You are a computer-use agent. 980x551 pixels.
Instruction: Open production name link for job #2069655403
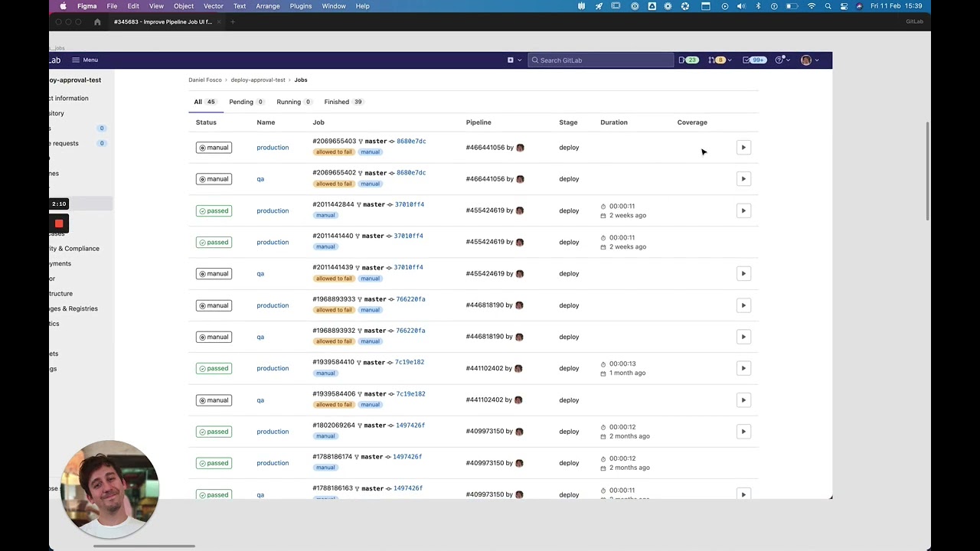coord(273,148)
